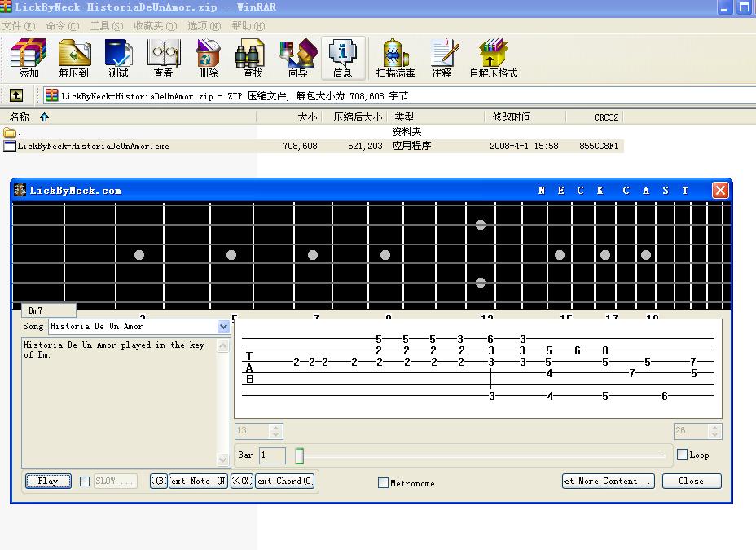Run the 测试 (Test) archive tool

(x=119, y=59)
